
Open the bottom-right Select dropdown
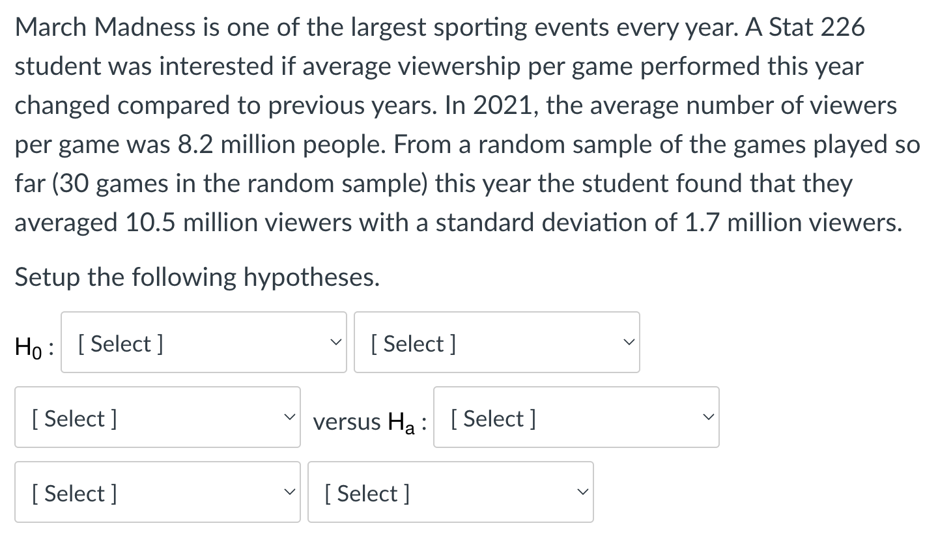(450, 492)
